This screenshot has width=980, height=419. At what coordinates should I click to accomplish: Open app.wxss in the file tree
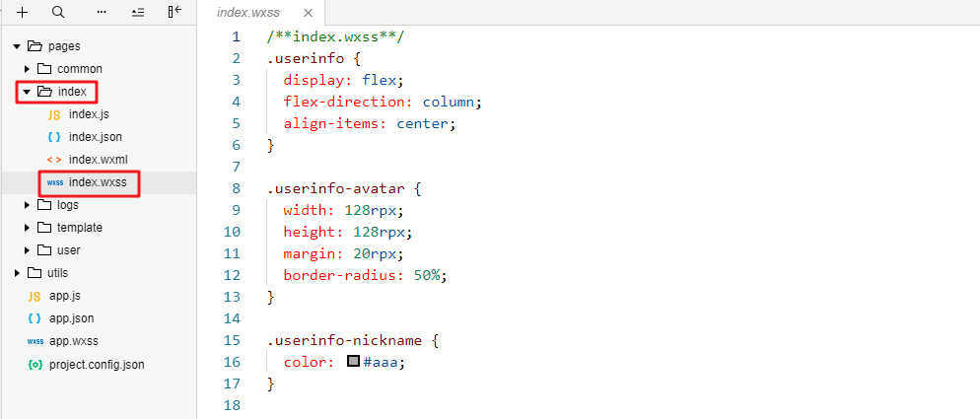pos(73,341)
